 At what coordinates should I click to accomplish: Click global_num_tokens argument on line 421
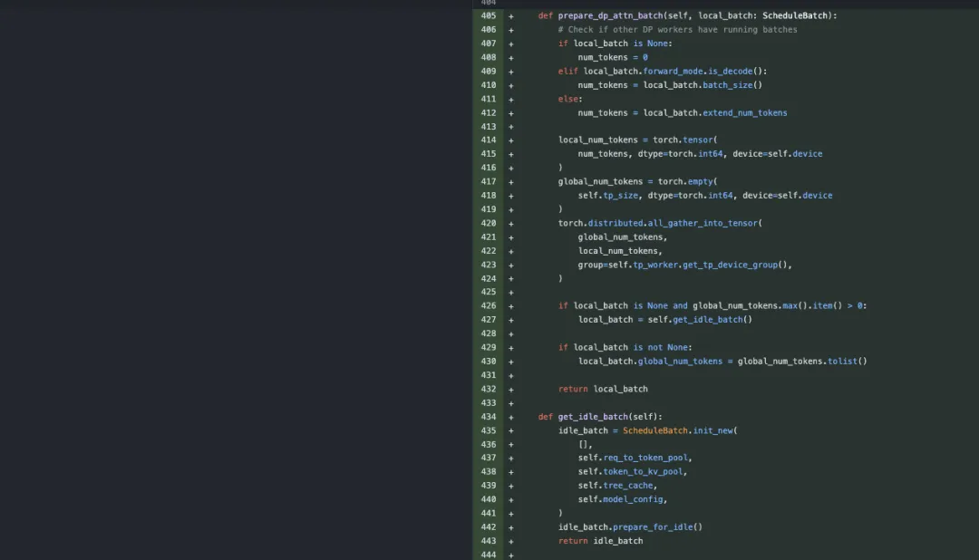click(620, 237)
